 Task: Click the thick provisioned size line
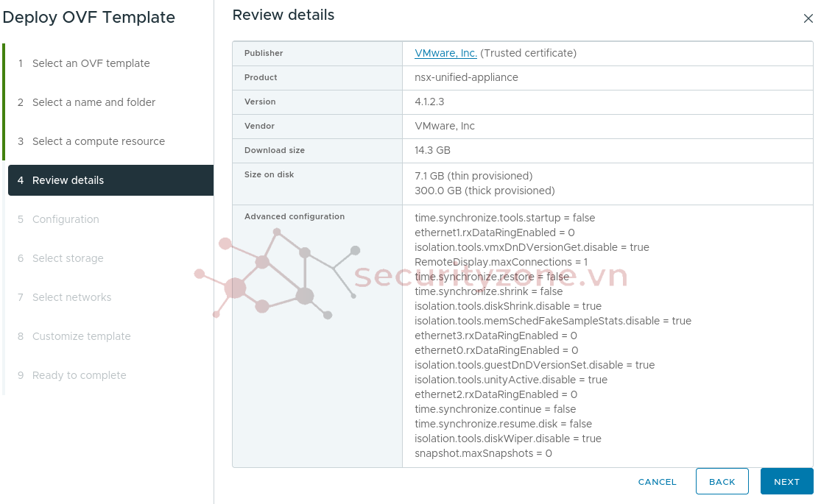[x=485, y=191]
